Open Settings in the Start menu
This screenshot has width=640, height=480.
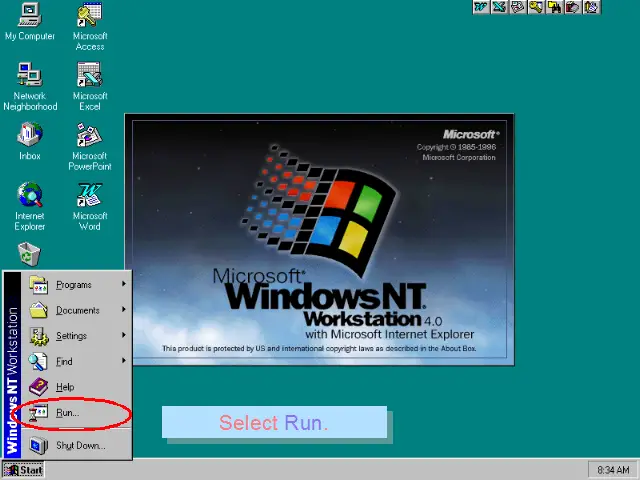(x=76, y=336)
